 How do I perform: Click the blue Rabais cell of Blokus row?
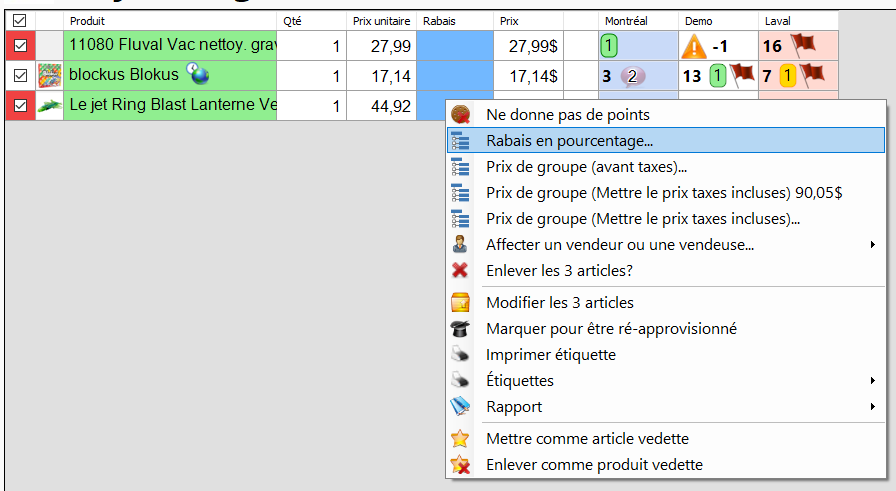[455, 75]
